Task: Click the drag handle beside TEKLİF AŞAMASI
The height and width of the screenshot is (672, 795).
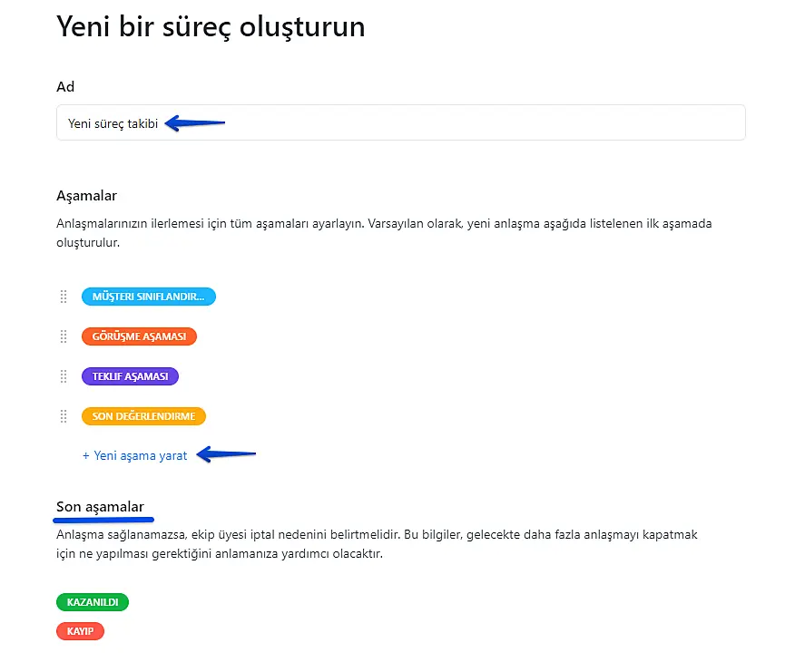Action: pyautogui.click(x=64, y=376)
